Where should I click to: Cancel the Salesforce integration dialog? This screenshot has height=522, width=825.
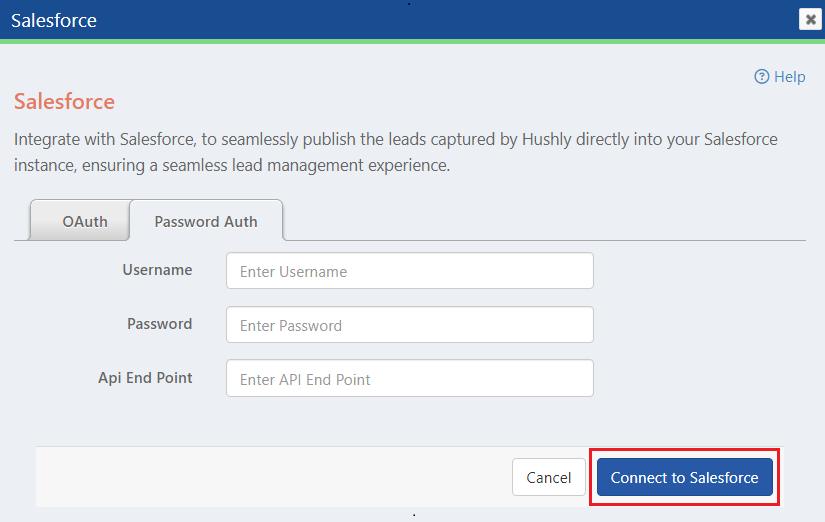pos(549,477)
